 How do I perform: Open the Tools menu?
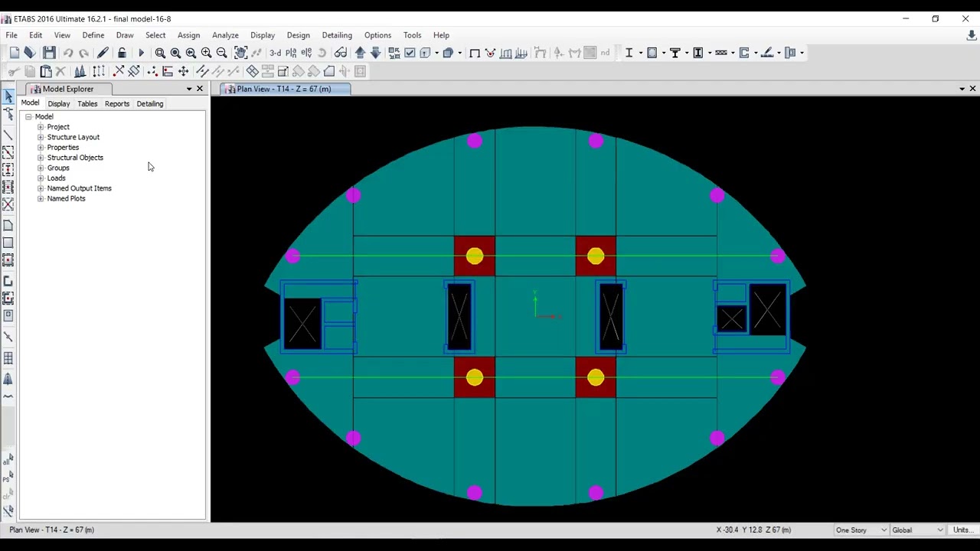pos(412,35)
